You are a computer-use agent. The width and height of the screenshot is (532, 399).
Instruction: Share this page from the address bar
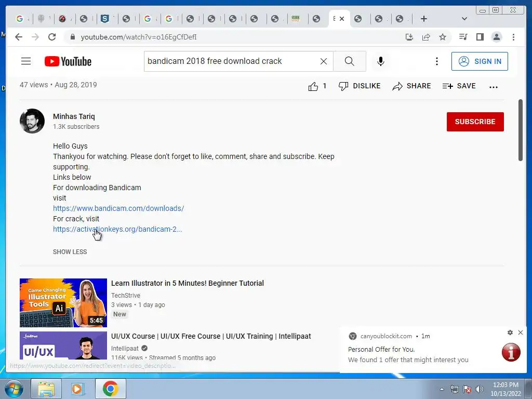click(426, 37)
